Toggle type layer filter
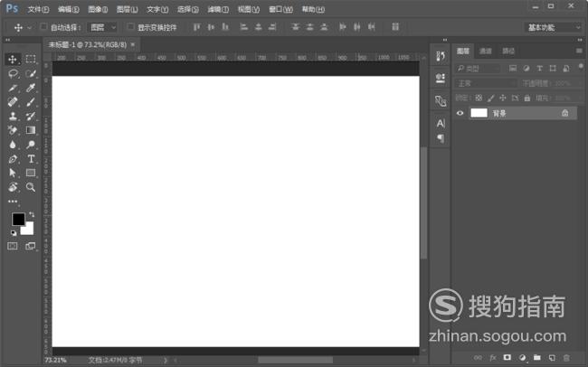 pyautogui.click(x=539, y=68)
